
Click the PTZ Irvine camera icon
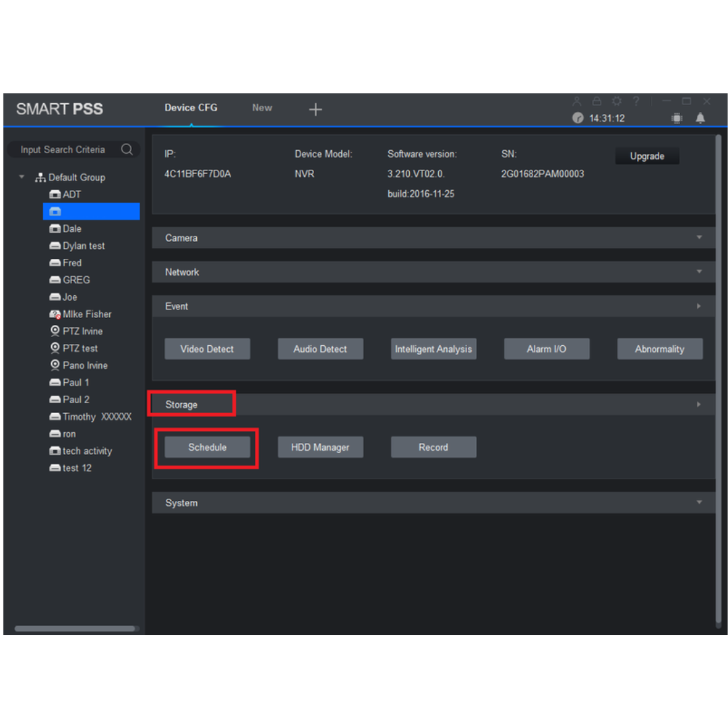(x=55, y=331)
